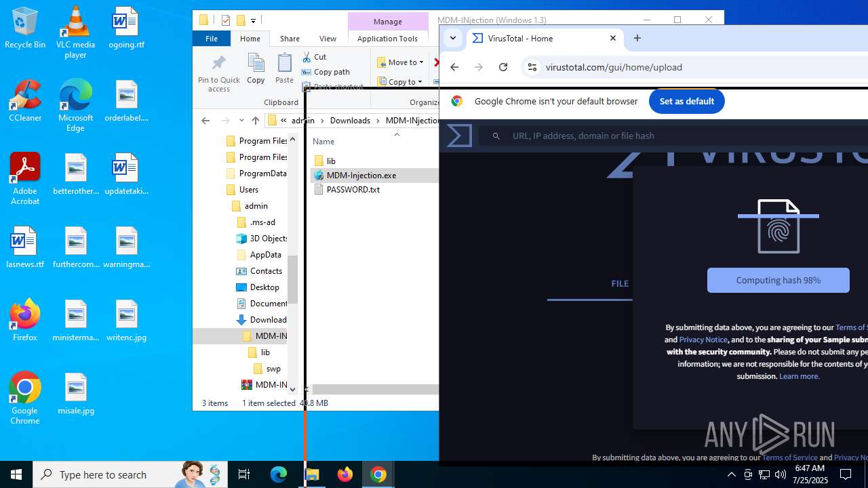Select AppData folder in navigation tree
Viewport: 868px width, 488px height.
click(265, 255)
